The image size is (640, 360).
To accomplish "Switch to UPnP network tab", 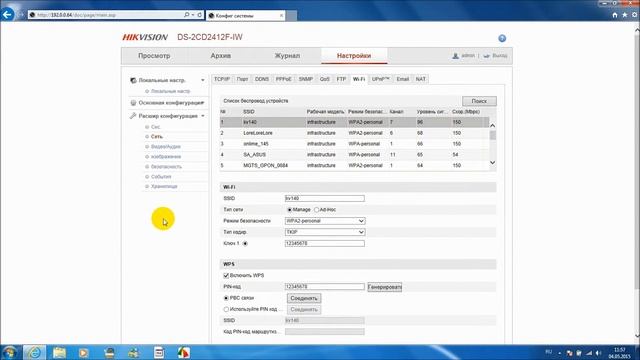I will (x=381, y=79).
